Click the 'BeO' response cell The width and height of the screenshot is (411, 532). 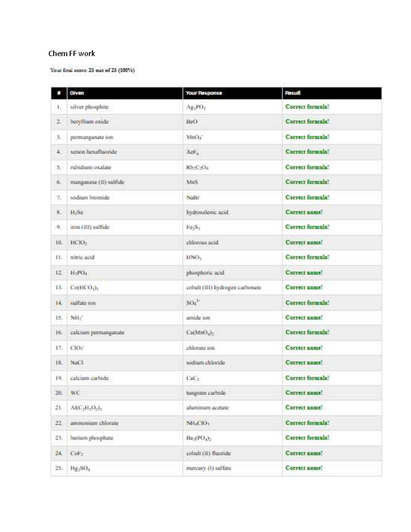[192, 122]
